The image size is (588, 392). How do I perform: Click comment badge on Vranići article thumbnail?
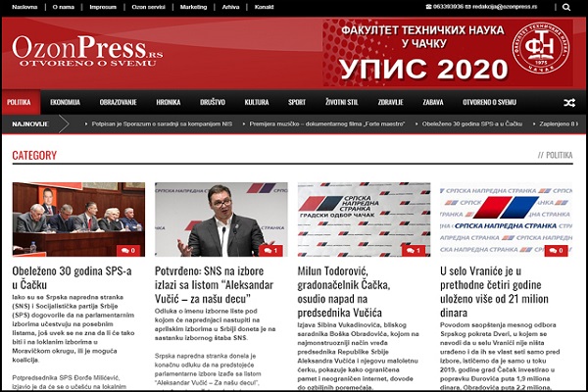(556, 250)
